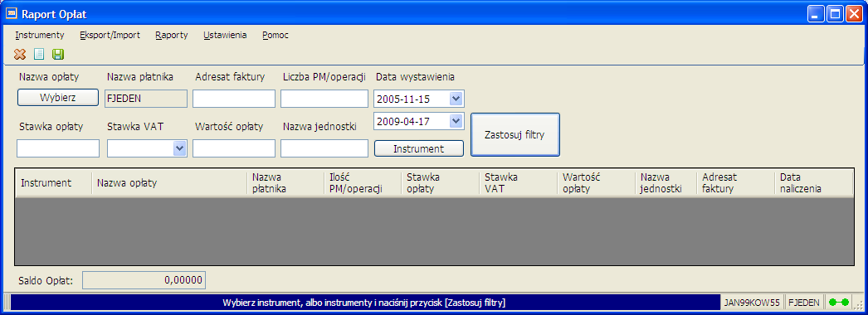Click the JAN99KOW55 status bar entry

(x=752, y=303)
